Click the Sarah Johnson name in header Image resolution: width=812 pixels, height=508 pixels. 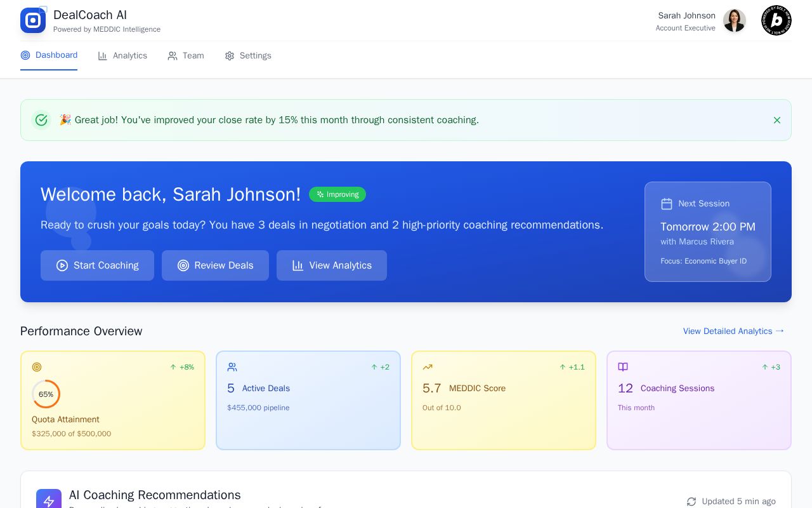point(686,16)
